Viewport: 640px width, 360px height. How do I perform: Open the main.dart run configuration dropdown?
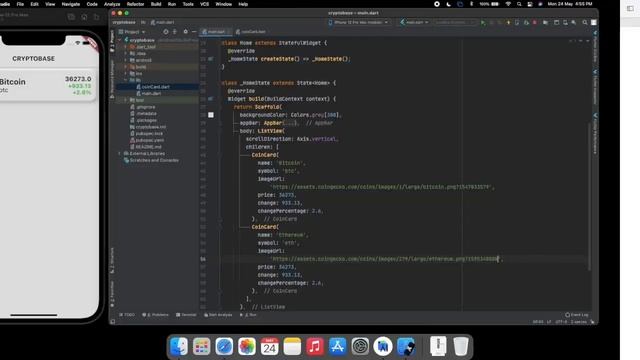414,22
